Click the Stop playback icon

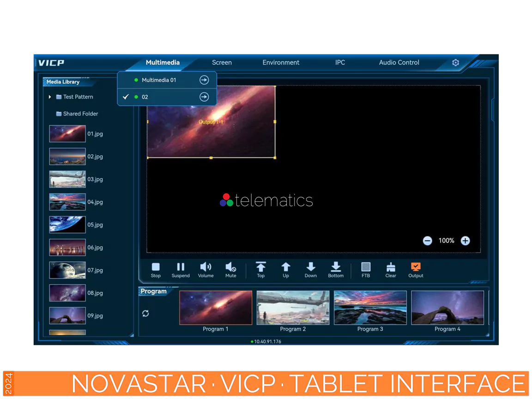point(156,267)
